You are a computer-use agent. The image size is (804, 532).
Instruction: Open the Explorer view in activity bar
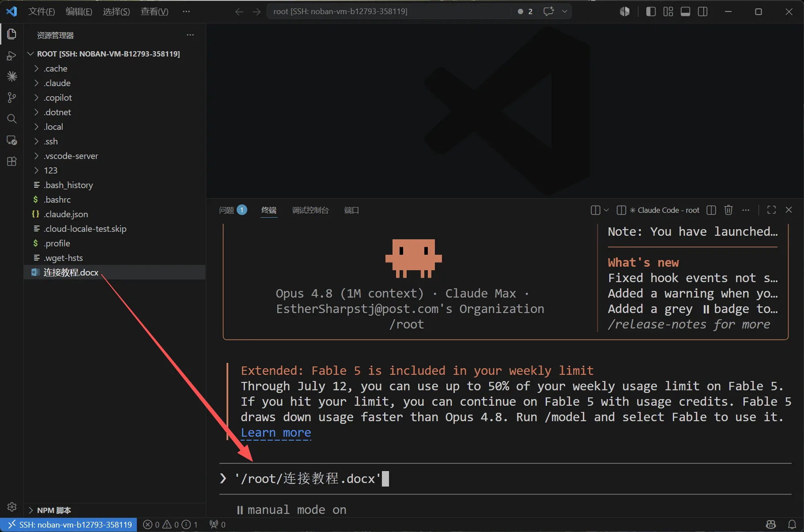pyautogui.click(x=12, y=34)
